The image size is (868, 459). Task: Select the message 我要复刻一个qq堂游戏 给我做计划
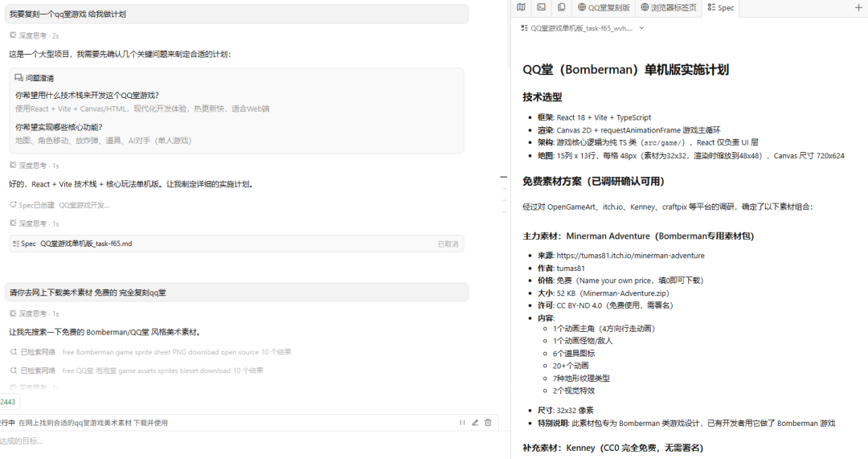point(236,14)
